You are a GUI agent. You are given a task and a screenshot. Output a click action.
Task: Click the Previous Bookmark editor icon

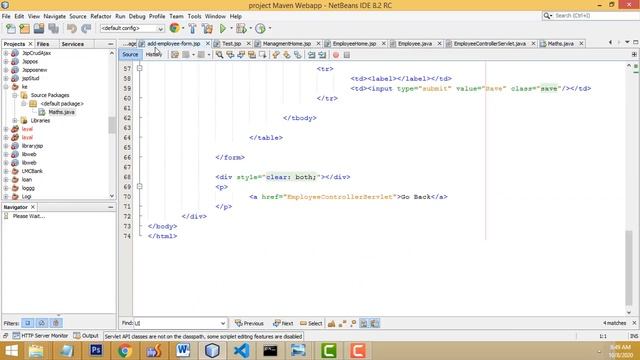point(276,55)
